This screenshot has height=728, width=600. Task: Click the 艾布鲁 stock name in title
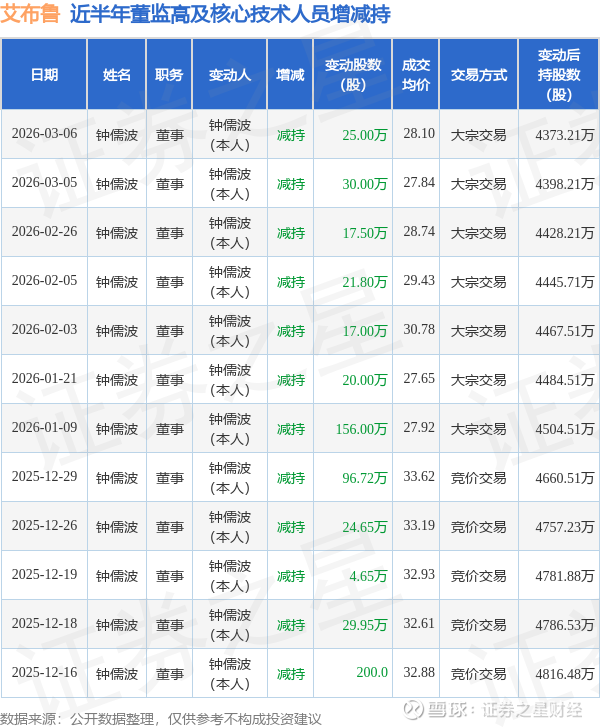pos(30,14)
